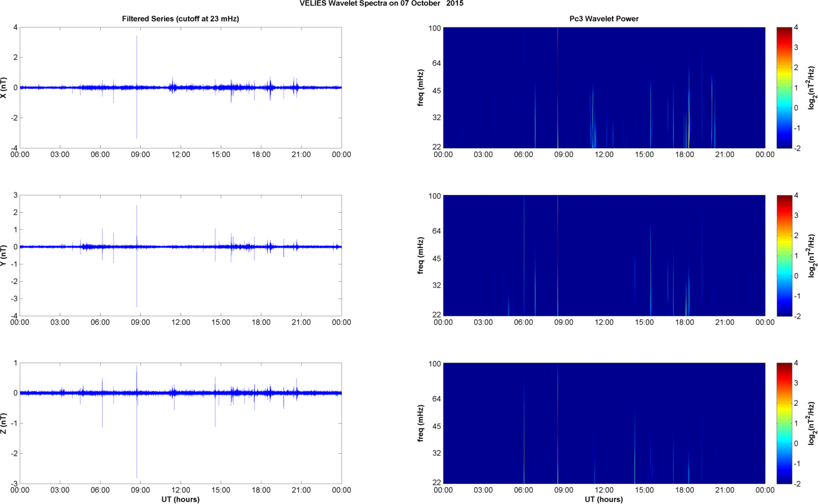The height and width of the screenshot is (504, 818).
Task: Click the middle spectrogram's colorbar
Action: click(784, 255)
